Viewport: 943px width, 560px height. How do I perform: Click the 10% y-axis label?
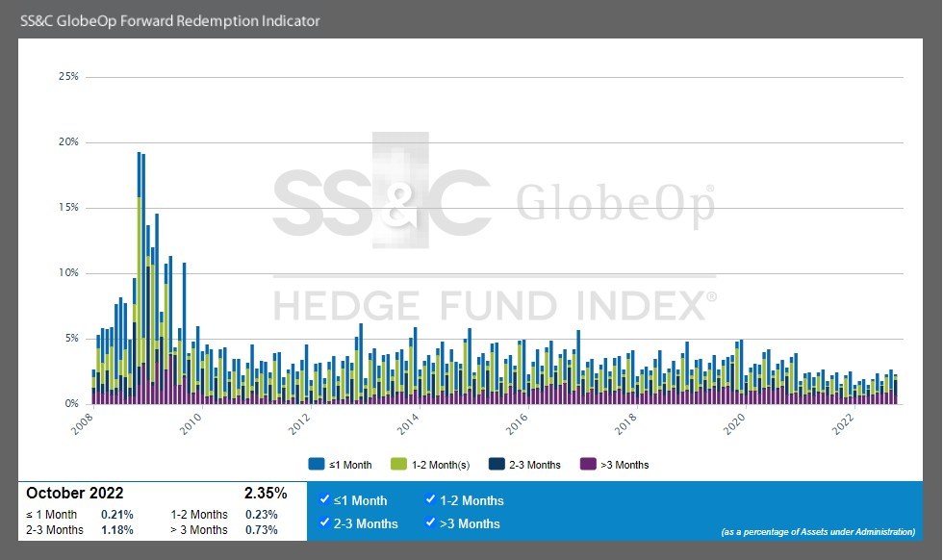(x=68, y=273)
